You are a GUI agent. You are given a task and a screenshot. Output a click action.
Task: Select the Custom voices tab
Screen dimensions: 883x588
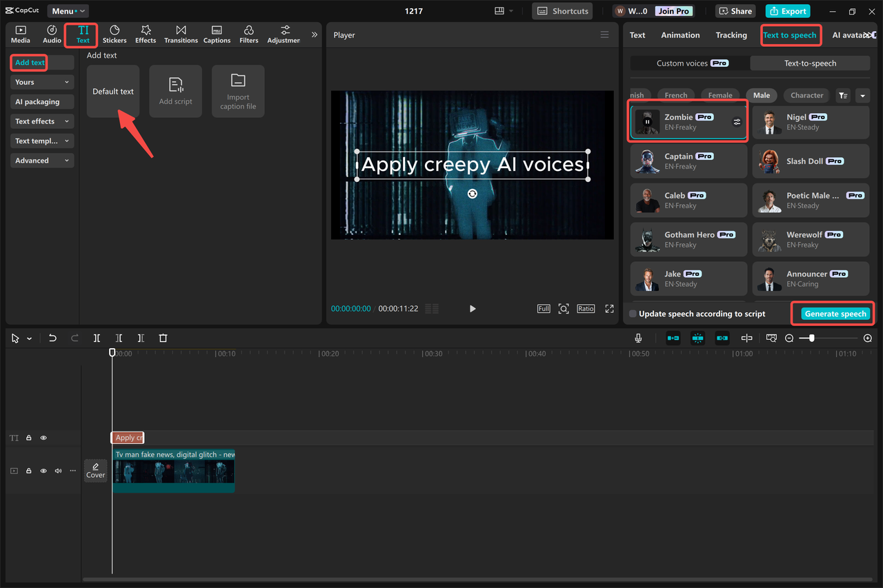click(690, 63)
